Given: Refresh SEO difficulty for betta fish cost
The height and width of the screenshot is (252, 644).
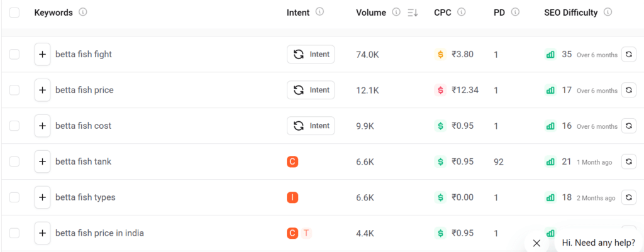Looking at the screenshot, I should pyautogui.click(x=628, y=126).
